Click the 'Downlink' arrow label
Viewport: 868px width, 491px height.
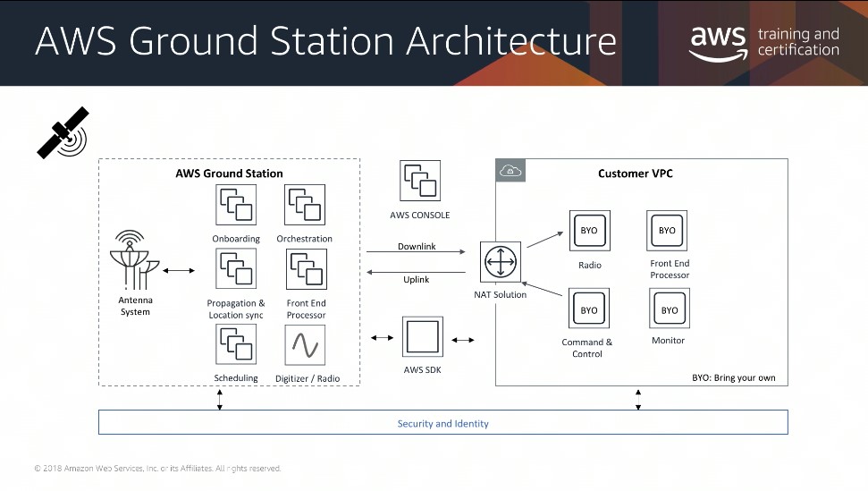(417, 246)
